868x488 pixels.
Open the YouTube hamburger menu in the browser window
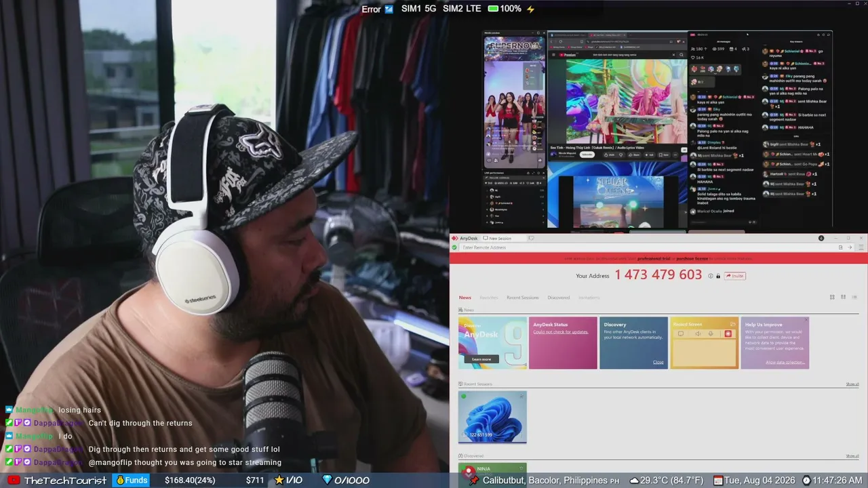click(x=553, y=55)
